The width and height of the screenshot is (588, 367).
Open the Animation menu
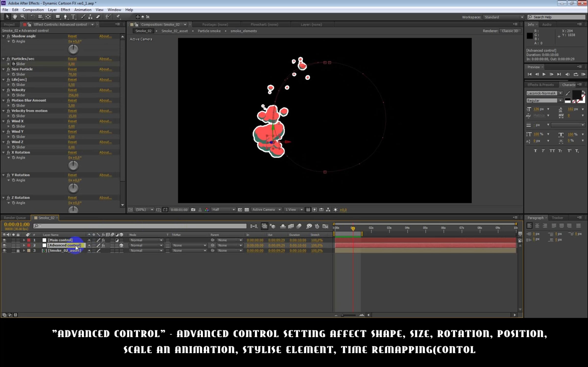coord(83,10)
